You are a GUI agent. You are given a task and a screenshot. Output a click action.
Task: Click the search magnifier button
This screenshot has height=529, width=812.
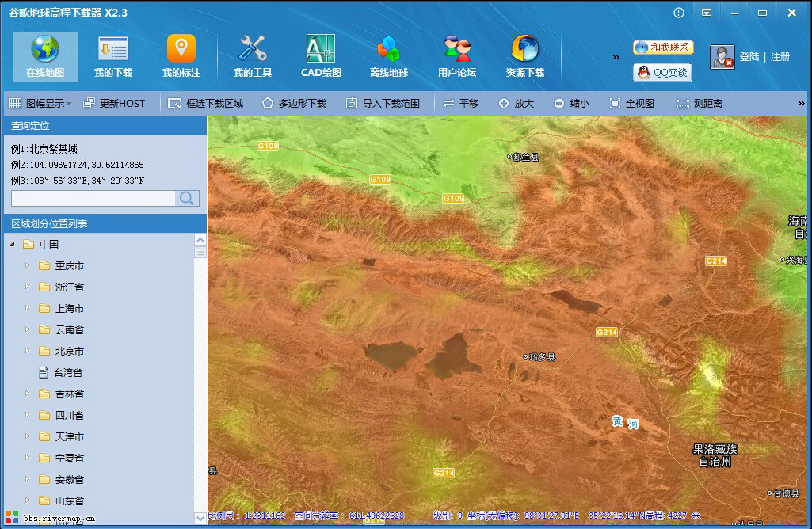187,199
